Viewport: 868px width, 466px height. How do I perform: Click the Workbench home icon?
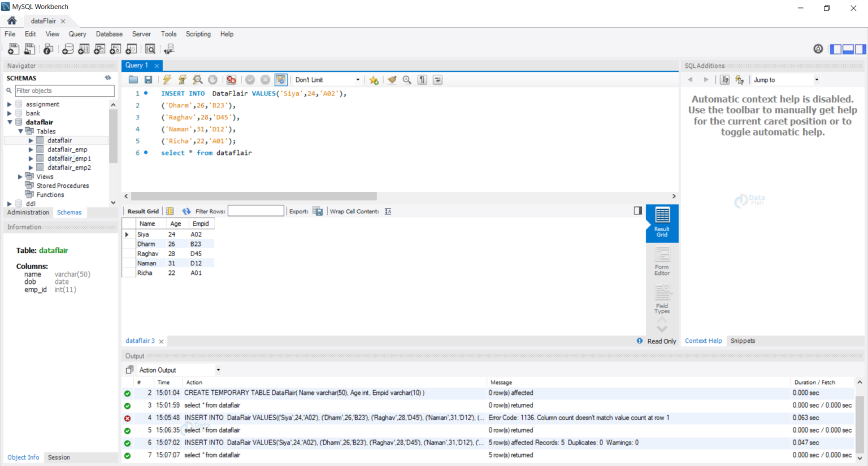[x=12, y=21]
